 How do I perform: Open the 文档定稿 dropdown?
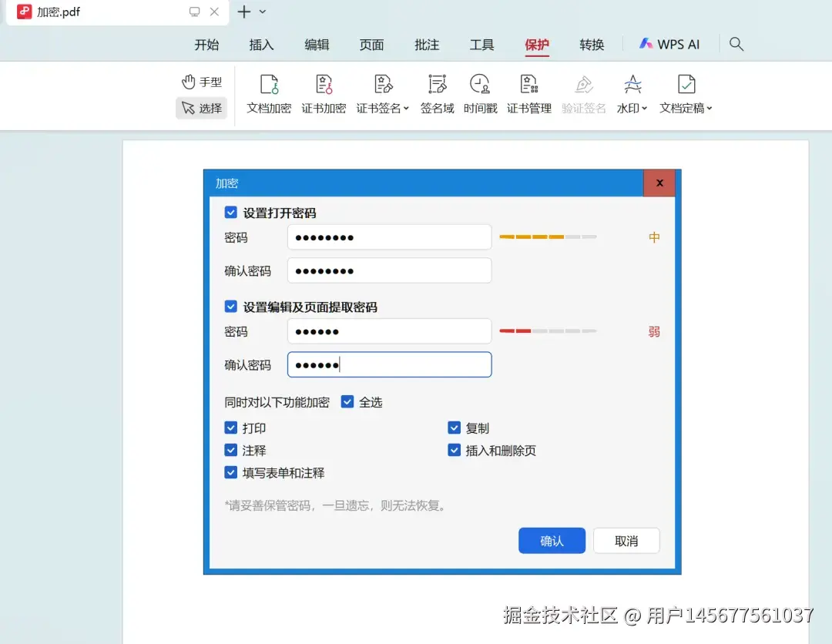tap(685, 94)
